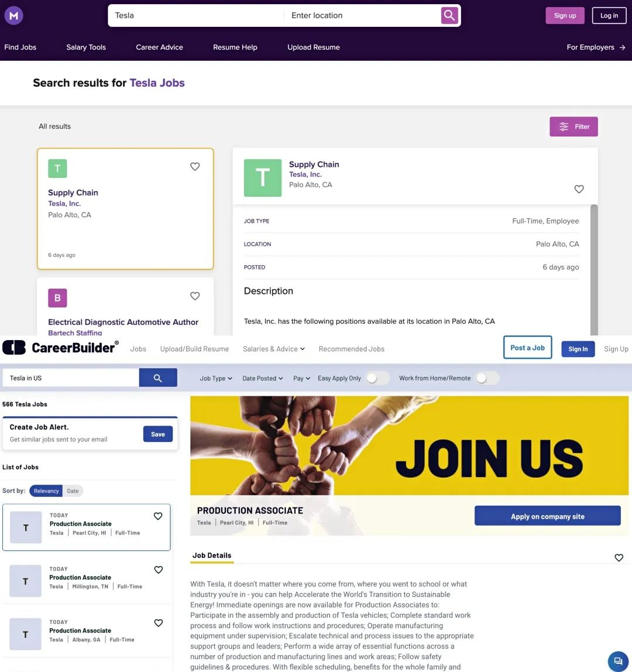Toggle Work from Home/Remote switch
The width and height of the screenshot is (632, 672).
pos(487,378)
